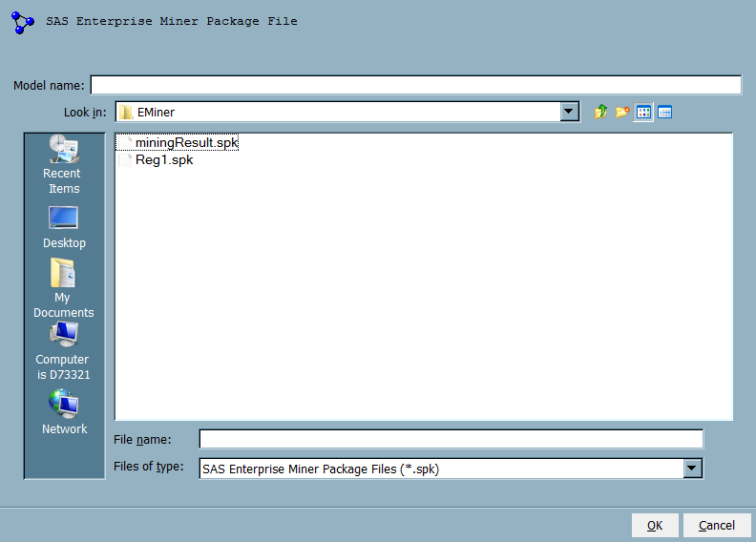
Task: Click the Look in EMiner combo box
Action: (x=347, y=112)
